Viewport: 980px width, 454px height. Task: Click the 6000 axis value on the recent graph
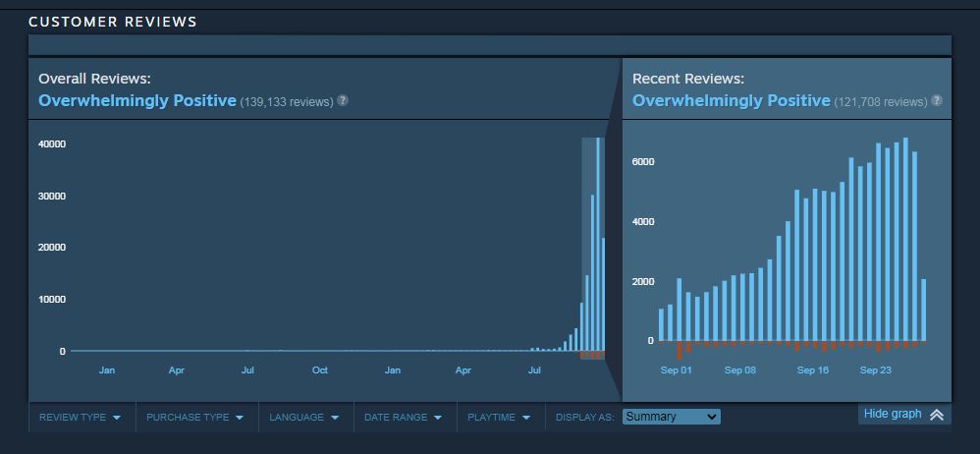coord(643,162)
